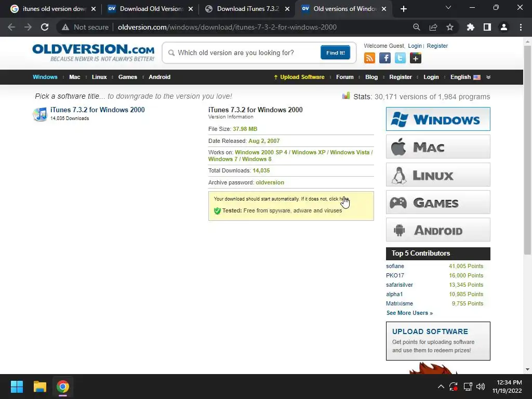Select Mac in the nav bar

[x=75, y=77]
